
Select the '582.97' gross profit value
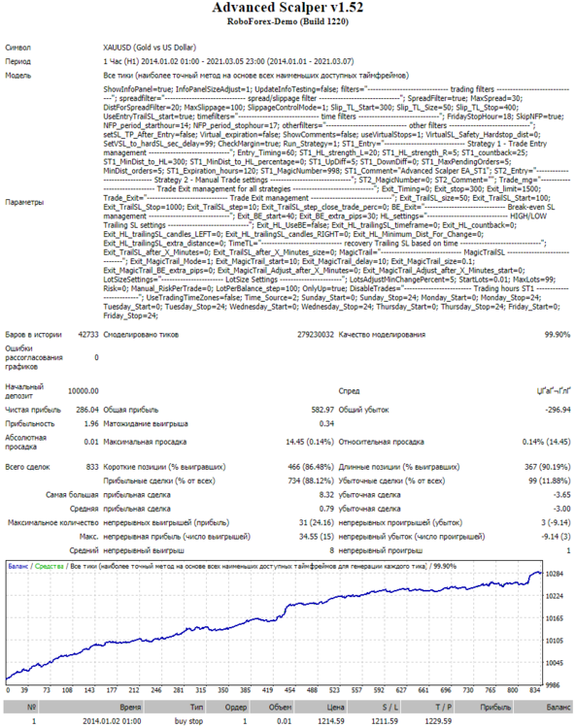(322, 410)
